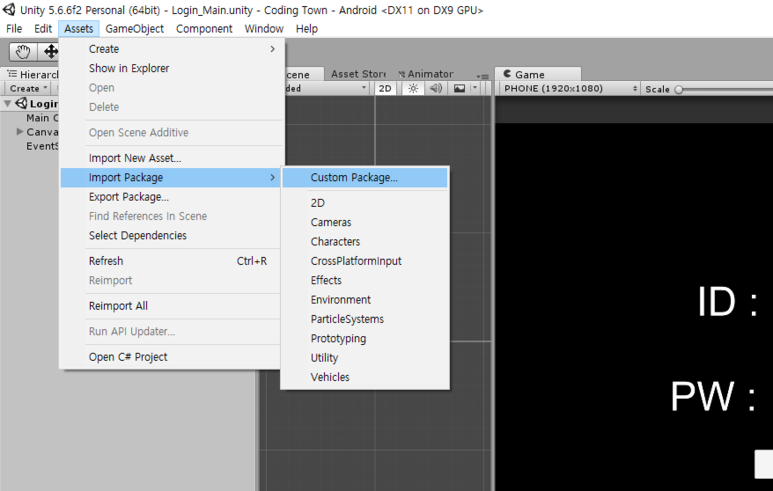Image resolution: width=773 pixels, height=491 pixels.
Task: Choose Reimport All
Action: tap(171, 306)
